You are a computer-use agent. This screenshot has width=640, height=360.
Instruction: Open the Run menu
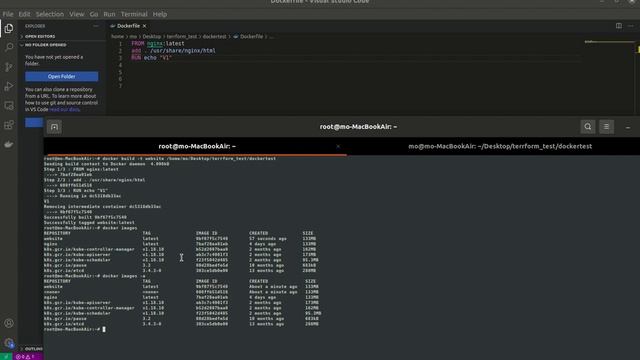pyautogui.click(x=109, y=14)
